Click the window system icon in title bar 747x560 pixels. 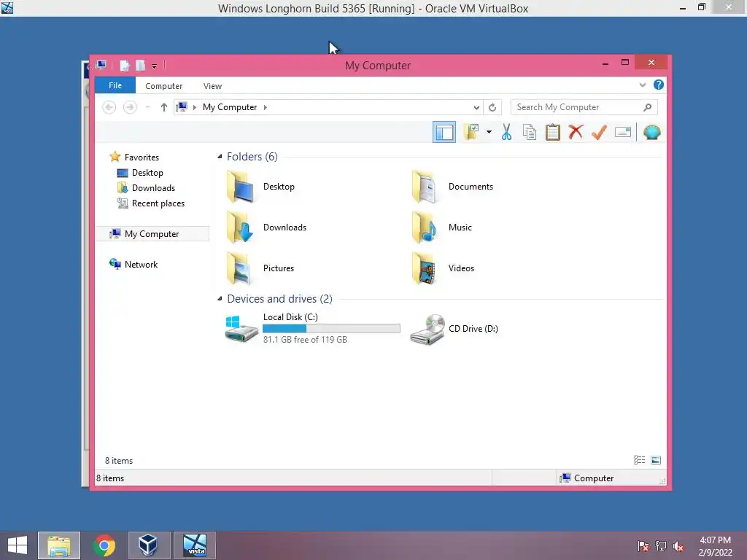(x=101, y=65)
